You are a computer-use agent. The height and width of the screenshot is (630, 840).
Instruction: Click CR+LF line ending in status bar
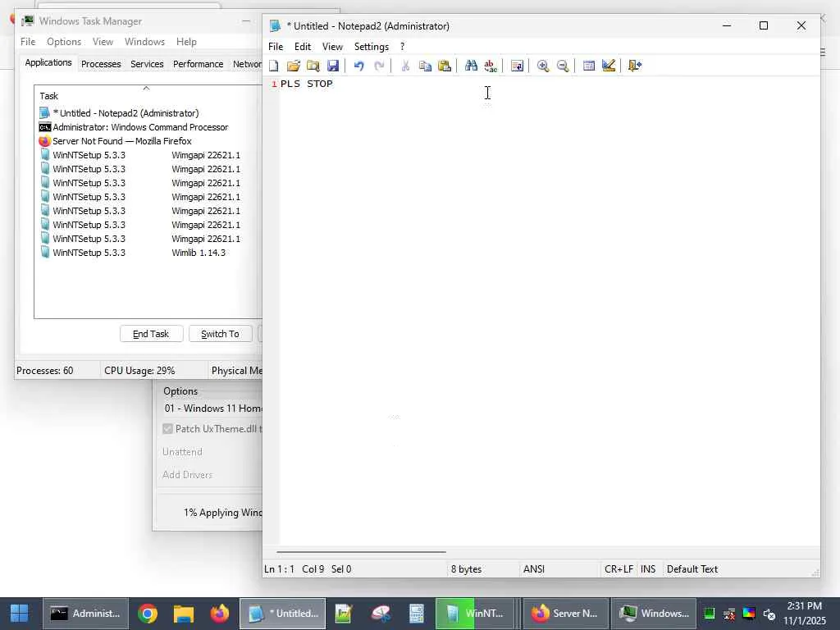pyautogui.click(x=619, y=569)
